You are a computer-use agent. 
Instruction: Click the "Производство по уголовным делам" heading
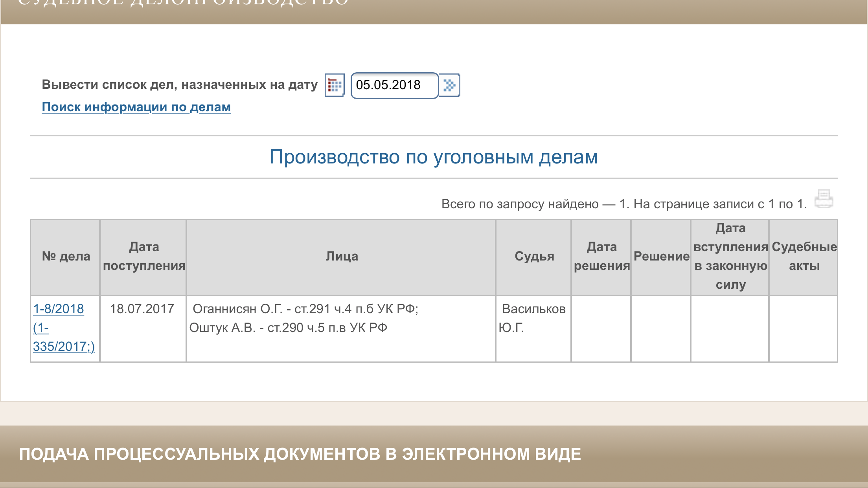434,157
